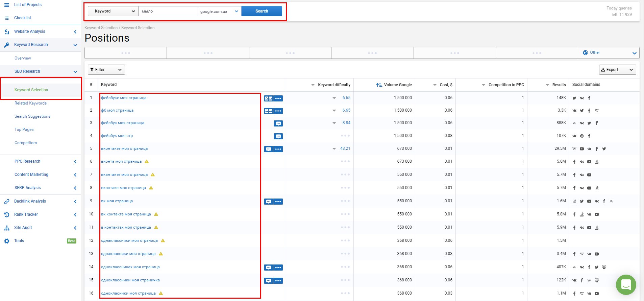Open more options dots for 'одноклассниках моя страница'

[x=278, y=268]
